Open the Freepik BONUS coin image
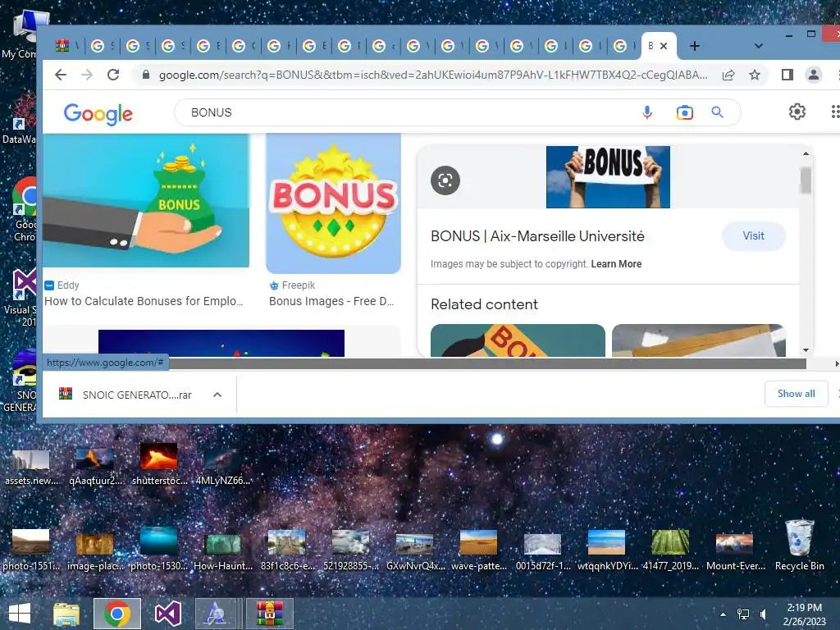 [x=333, y=203]
